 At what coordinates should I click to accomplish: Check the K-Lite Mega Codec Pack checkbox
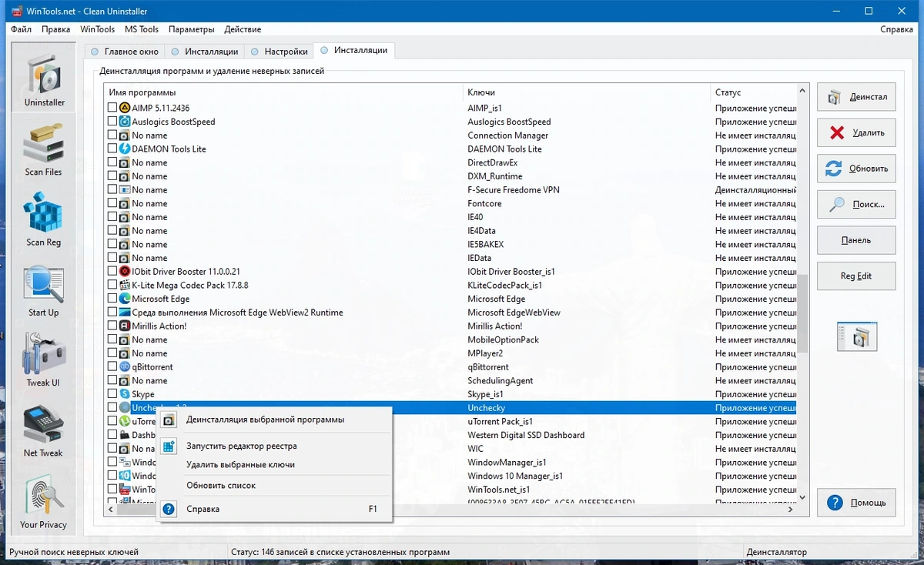pyautogui.click(x=112, y=285)
